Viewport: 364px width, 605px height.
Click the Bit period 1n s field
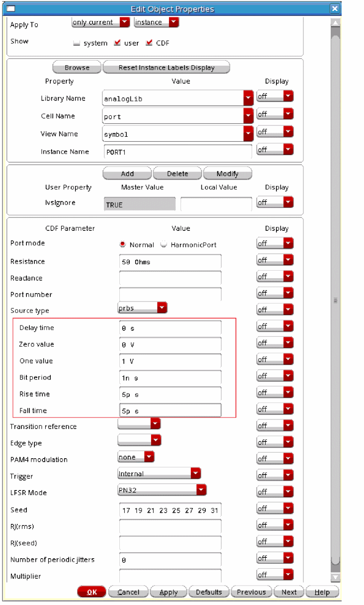[x=170, y=378]
